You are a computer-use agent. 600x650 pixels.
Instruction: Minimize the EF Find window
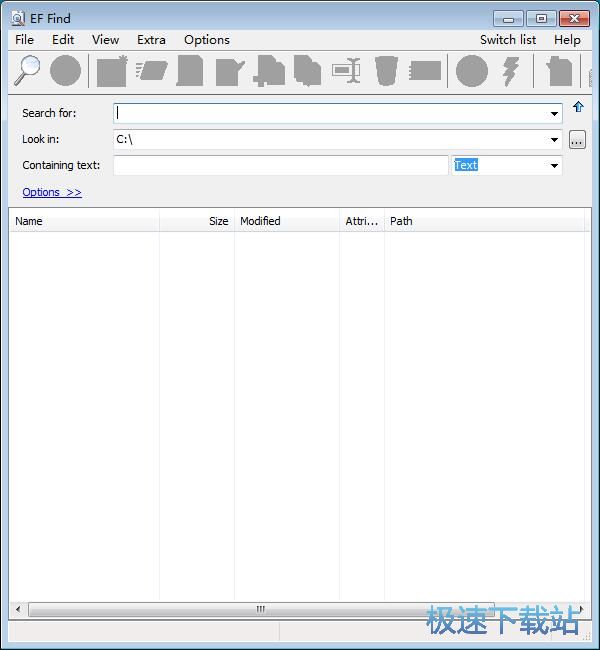tap(508, 19)
